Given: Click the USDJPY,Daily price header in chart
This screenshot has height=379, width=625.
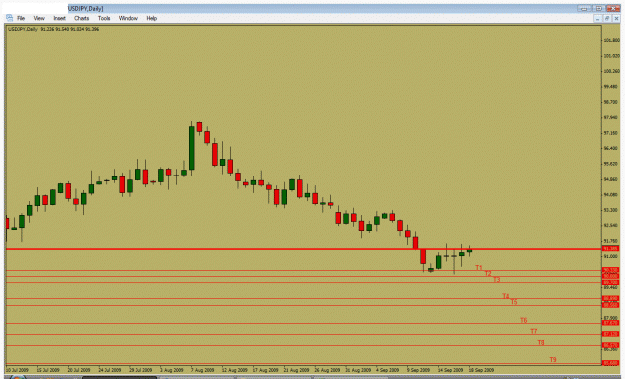Looking at the screenshot, I should point(53,29).
